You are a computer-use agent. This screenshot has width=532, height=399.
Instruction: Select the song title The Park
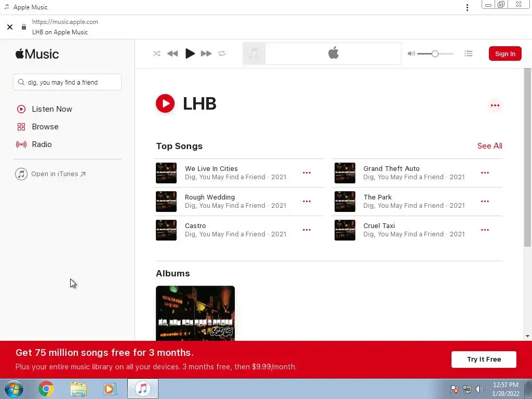pos(377,197)
